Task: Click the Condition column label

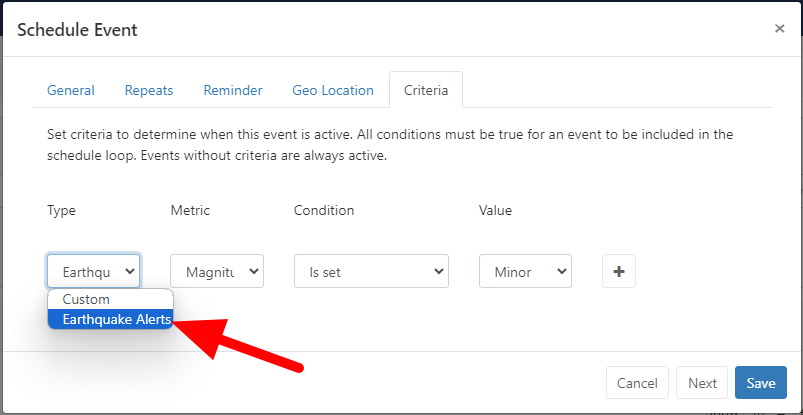Action: click(324, 210)
